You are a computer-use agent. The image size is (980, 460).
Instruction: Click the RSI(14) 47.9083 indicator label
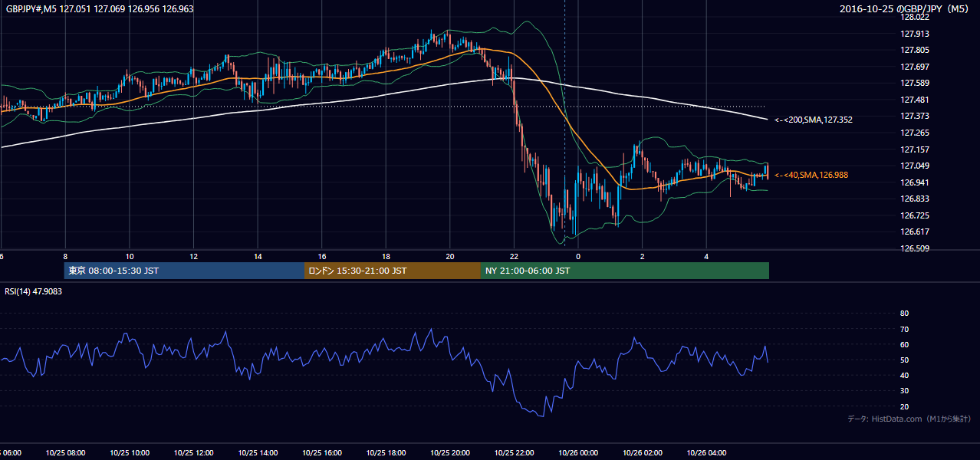pyautogui.click(x=34, y=291)
